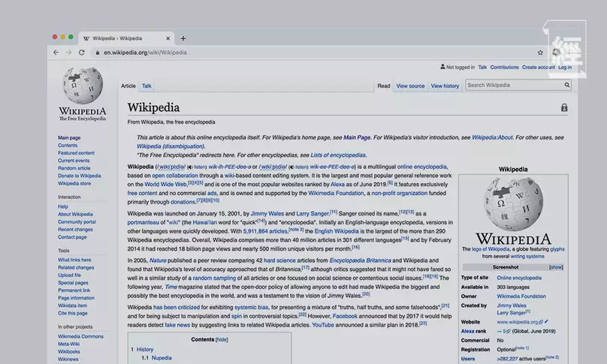Open www.wikipedia.org website link
This screenshot has width=607, height=364.
click(x=517, y=322)
